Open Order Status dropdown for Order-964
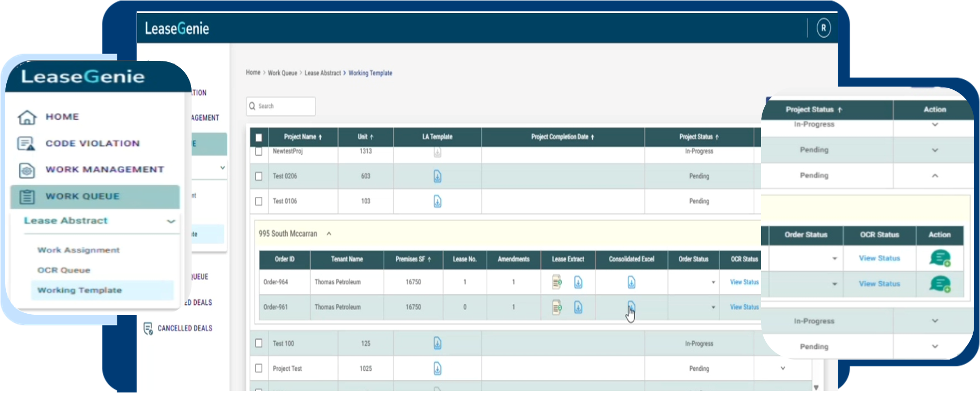The width and height of the screenshot is (980, 393). pyautogui.click(x=713, y=282)
